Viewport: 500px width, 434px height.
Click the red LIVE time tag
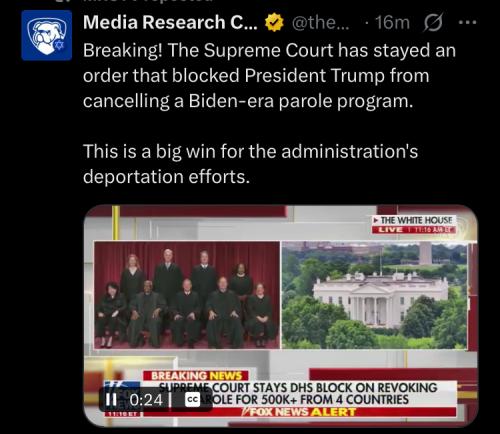tap(414, 230)
